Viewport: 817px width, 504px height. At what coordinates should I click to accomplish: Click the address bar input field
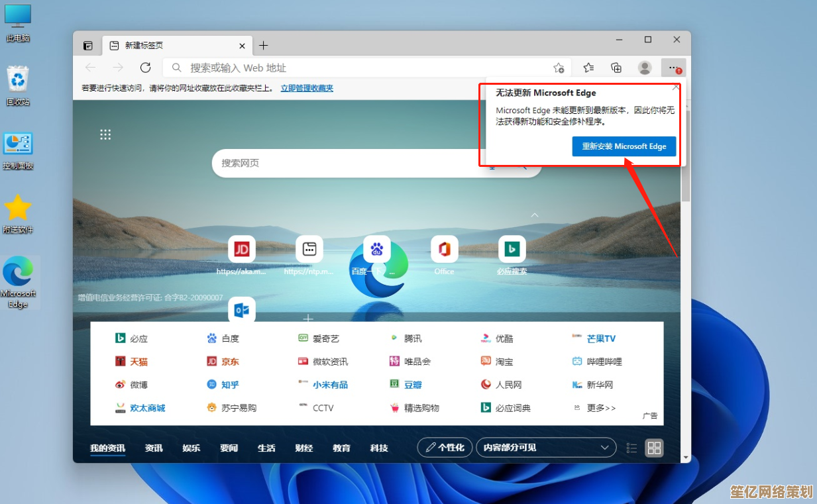click(x=368, y=68)
